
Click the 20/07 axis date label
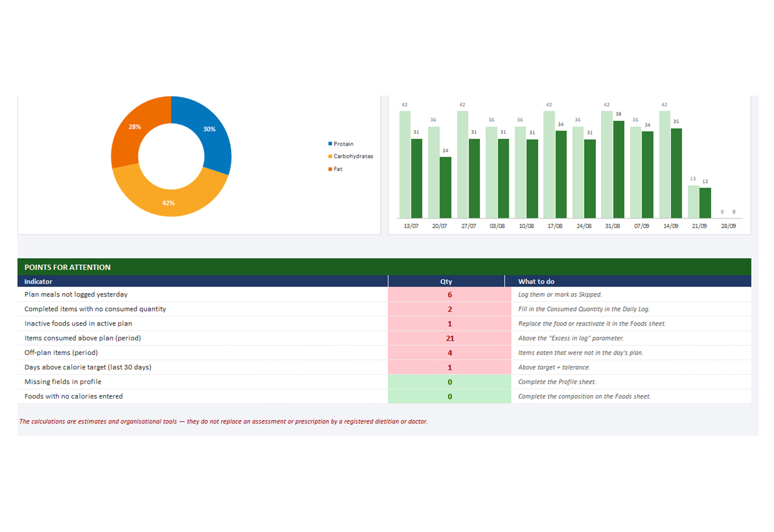coord(439,226)
